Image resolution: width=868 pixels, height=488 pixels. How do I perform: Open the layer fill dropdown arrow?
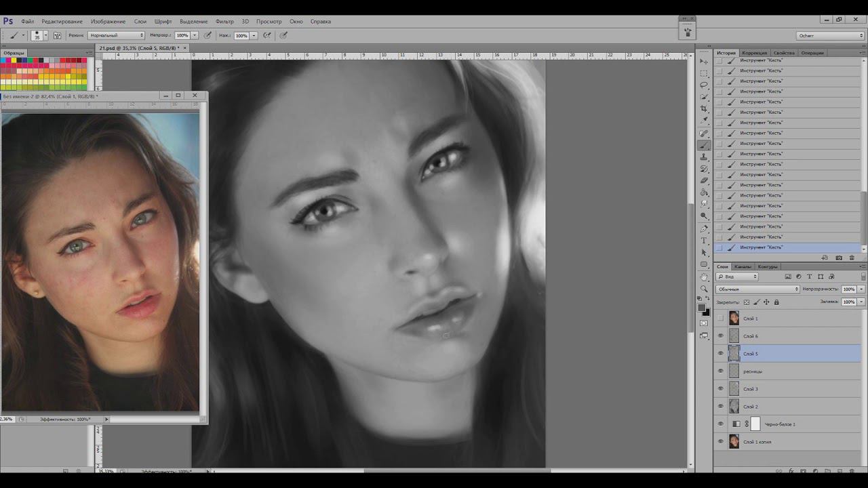(x=861, y=302)
